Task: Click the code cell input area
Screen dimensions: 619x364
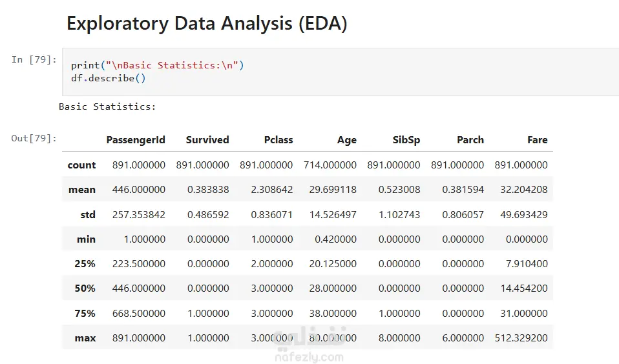Action: 339,72
